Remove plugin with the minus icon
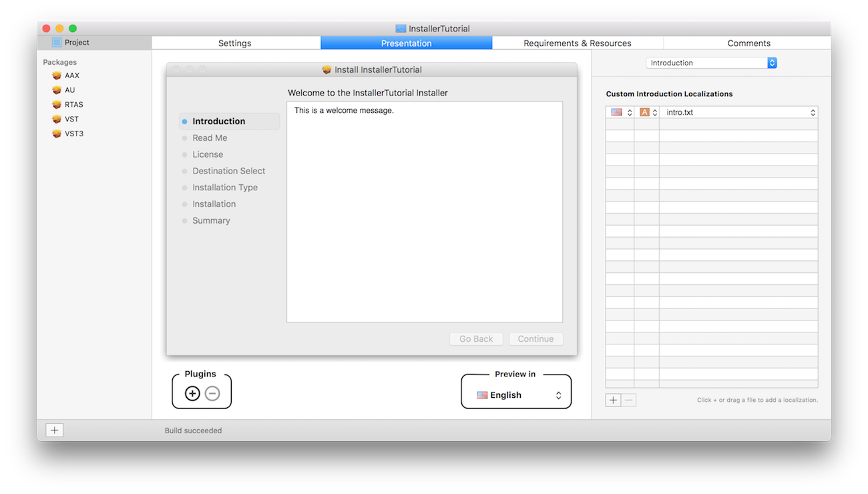The width and height of the screenshot is (868, 494). point(212,394)
